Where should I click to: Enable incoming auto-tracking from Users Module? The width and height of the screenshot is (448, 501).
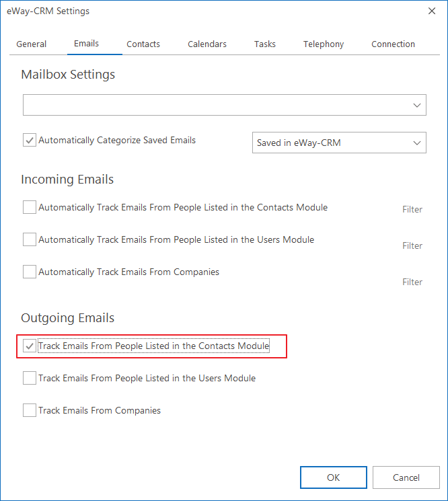[x=30, y=239]
